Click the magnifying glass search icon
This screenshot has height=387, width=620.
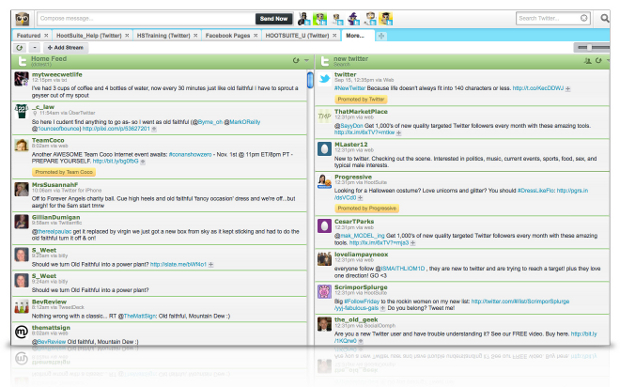605,18
